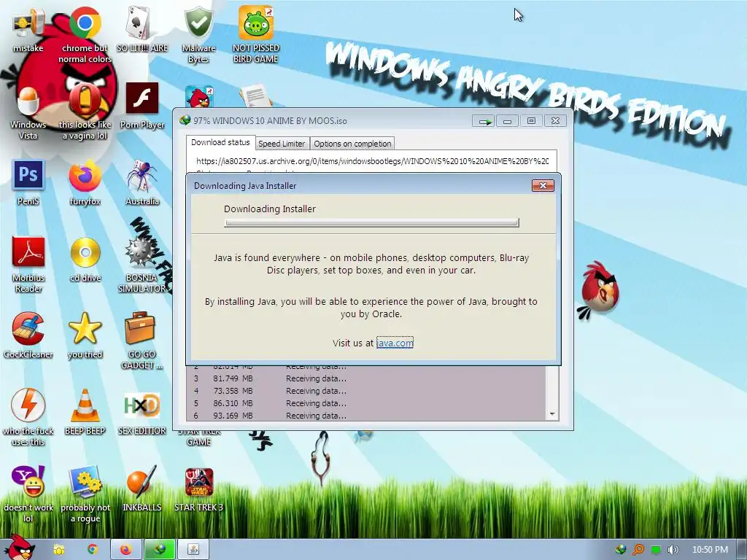Click the green square tray icon

(x=656, y=550)
